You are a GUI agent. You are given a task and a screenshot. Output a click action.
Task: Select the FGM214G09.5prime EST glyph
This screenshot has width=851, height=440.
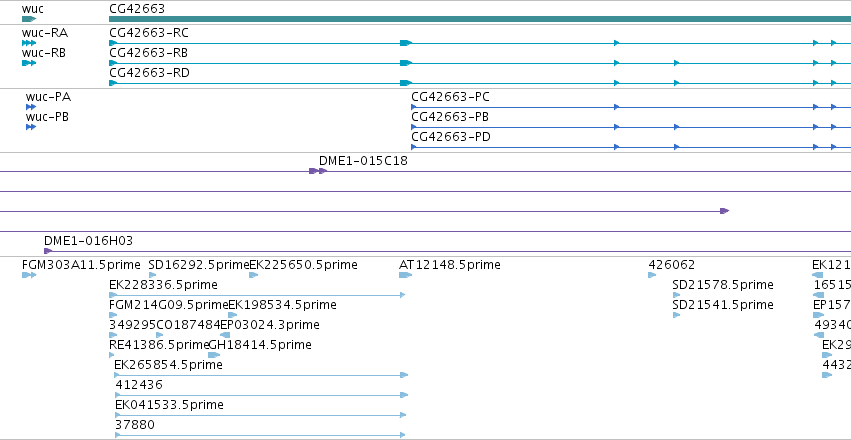(113, 315)
